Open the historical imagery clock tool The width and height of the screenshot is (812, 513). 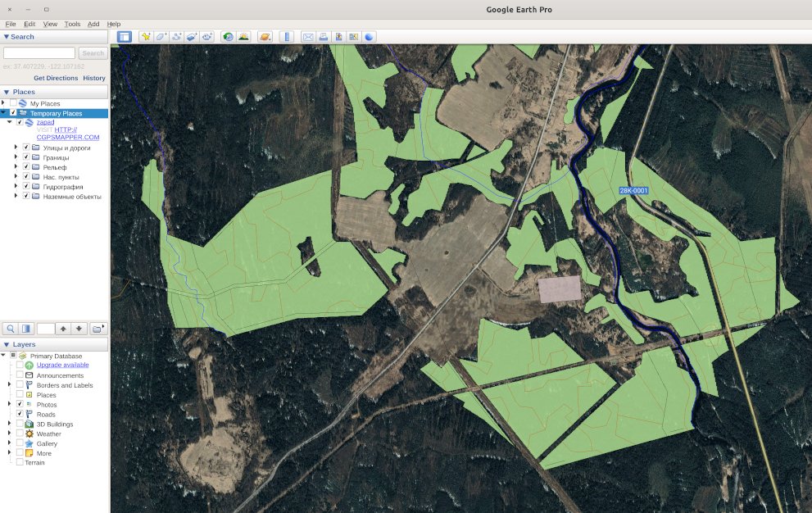click(x=228, y=37)
